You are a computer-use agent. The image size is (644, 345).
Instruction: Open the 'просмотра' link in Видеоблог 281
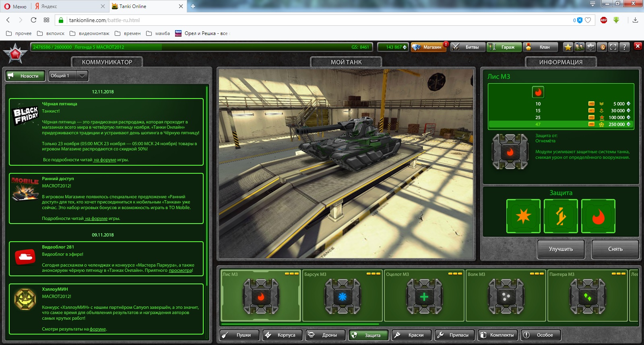pyautogui.click(x=180, y=270)
